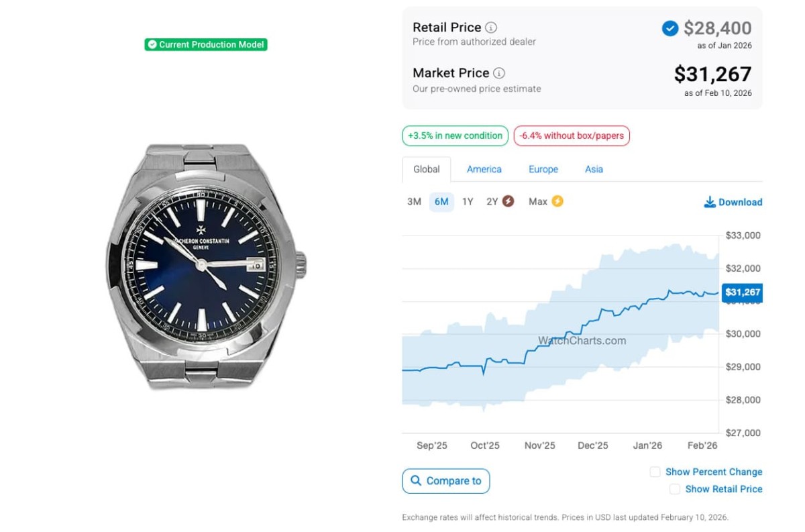Select the 3M time range
The width and height of the screenshot is (805, 532).
tap(414, 202)
